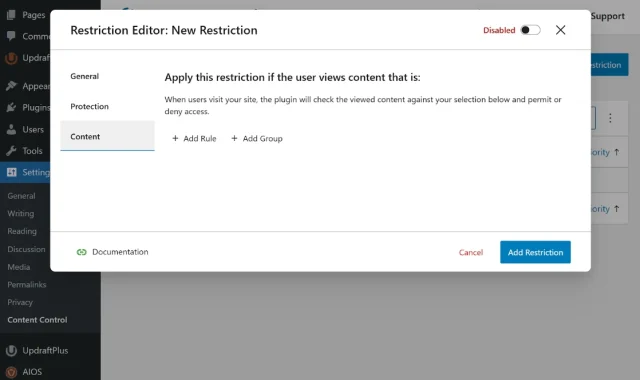The image size is (640, 380).
Task: Open Privacy settings submenu item
Action: click(x=20, y=302)
